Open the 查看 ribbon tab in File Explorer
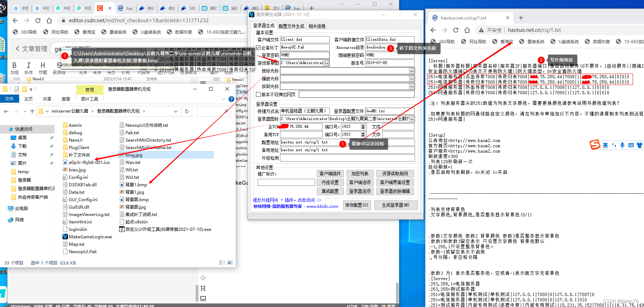The image size is (644, 307). pyautogui.click(x=66, y=99)
